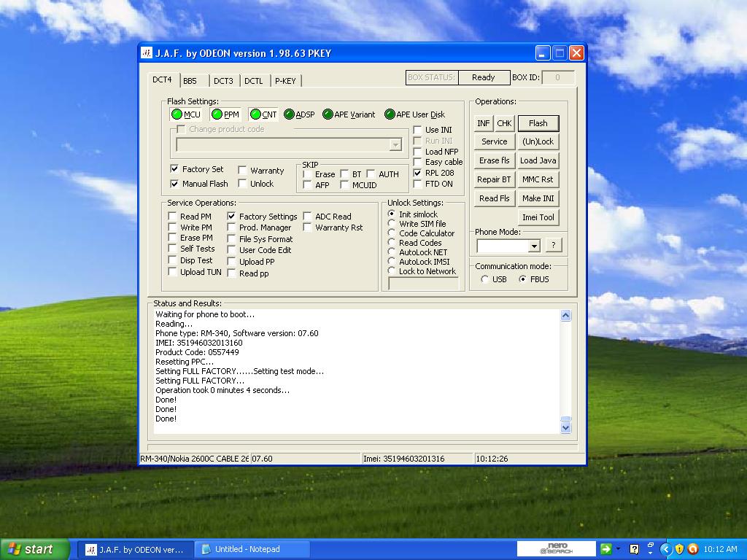Select Code Calculator under Unlock Settings

(392, 233)
